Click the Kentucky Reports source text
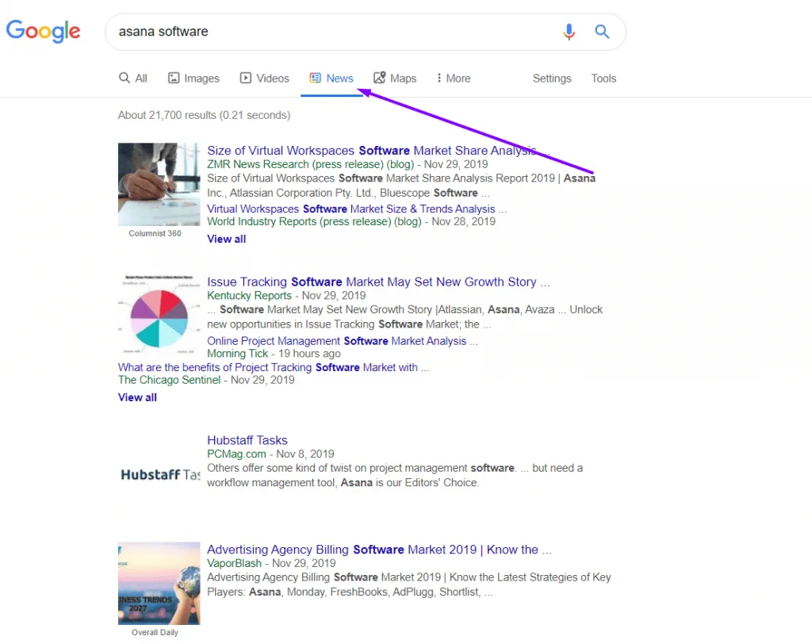Screen dimensions: 812x644 coord(250,295)
